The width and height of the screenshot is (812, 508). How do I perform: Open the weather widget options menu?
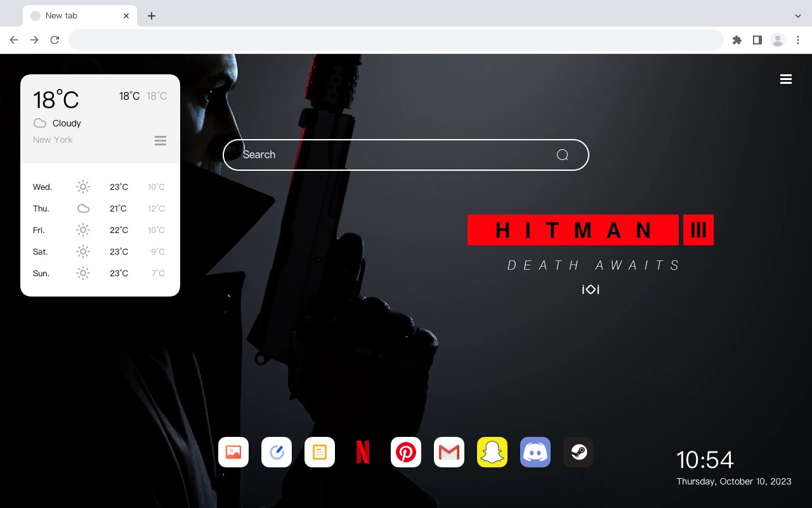pos(160,140)
